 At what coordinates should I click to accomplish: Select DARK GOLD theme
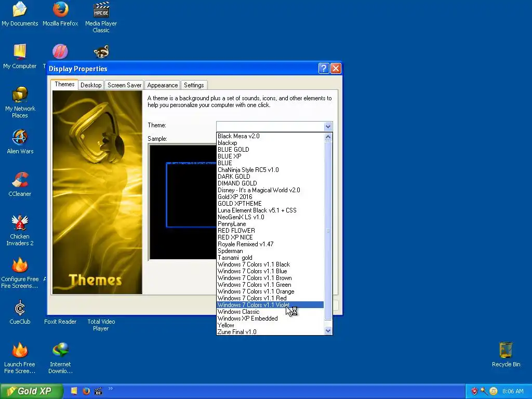(270, 177)
